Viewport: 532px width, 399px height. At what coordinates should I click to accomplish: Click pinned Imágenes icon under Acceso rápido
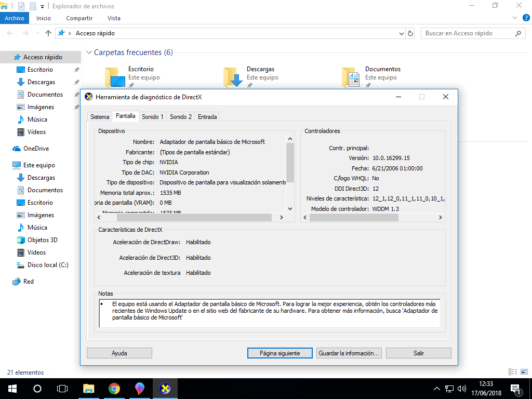21,107
